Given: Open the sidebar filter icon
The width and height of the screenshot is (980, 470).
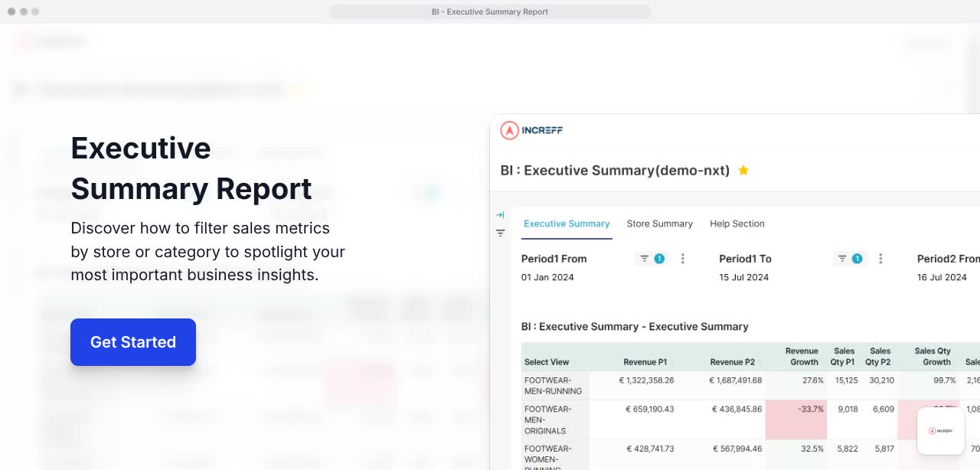Looking at the screenshot, I should (500, 233).
